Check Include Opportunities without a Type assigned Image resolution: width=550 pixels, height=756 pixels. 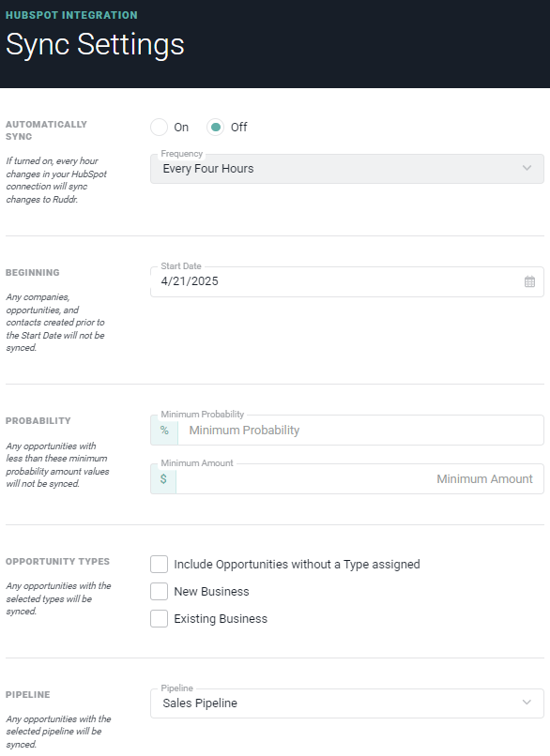click(x=159, y=564)
